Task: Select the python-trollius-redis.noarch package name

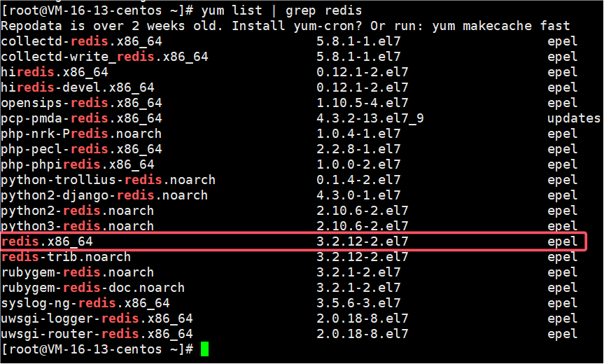Action: tap(108, 180)
